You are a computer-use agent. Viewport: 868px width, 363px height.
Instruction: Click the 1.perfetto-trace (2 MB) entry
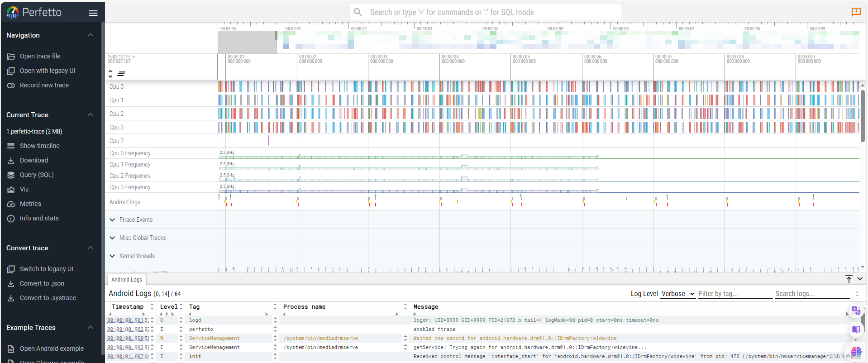34,132
